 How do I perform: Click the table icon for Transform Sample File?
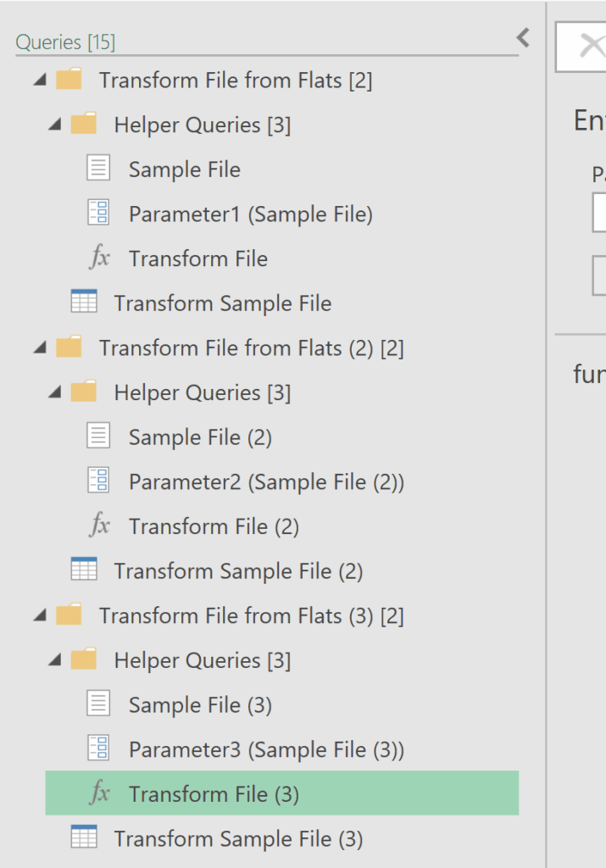tap(84, 302)
